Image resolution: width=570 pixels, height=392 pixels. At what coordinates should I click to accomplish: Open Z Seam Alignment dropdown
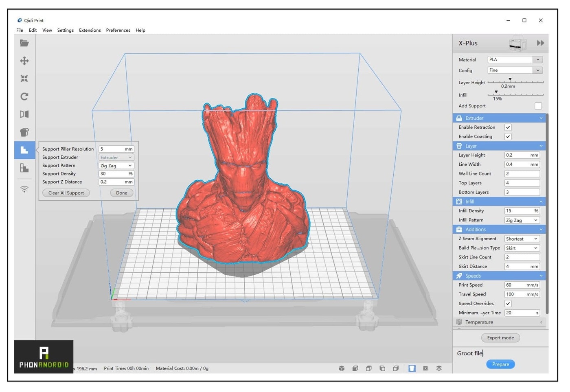tap(522, 239)
